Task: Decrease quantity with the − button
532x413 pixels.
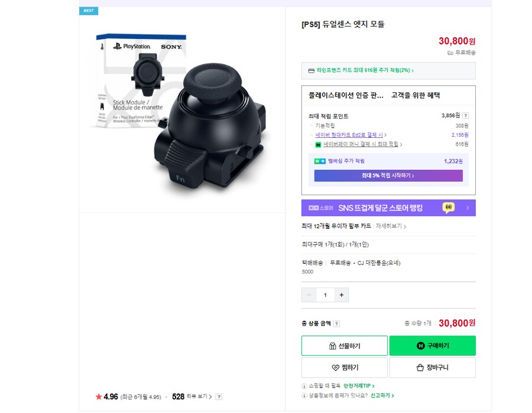Action: tap(309, 294)
